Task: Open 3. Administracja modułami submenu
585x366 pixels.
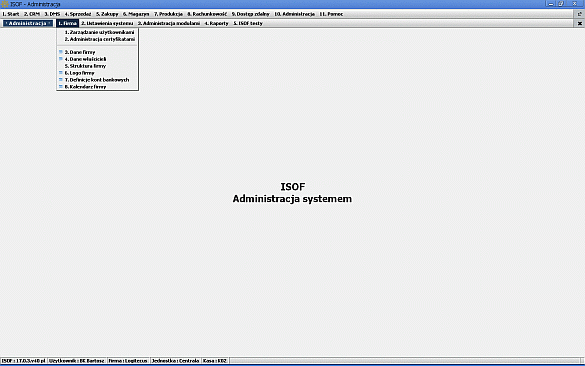Action: (169, 23)
